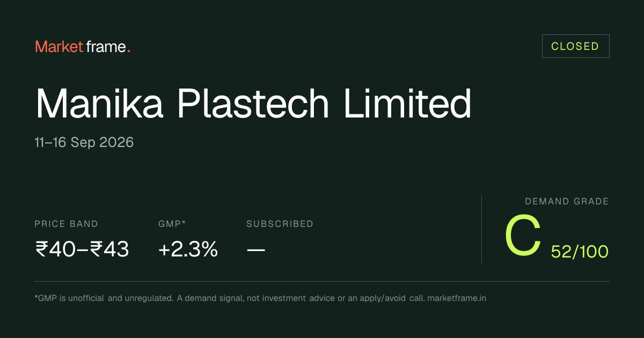This screenshot has width=644, height=338.
Task: Click the orange dot after frame
Action: (x=129, y=52)
